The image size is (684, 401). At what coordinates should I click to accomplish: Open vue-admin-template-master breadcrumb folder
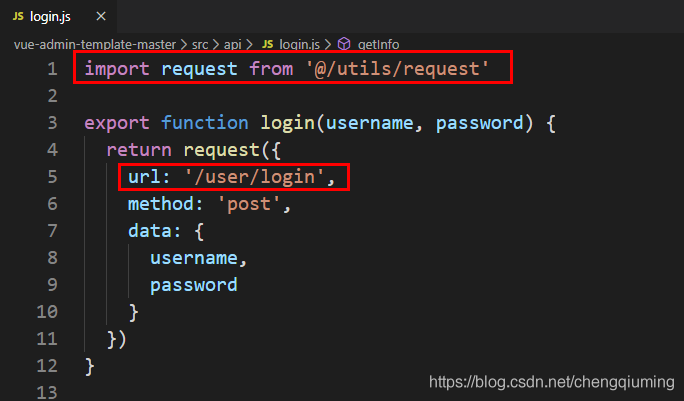click(95, 45)
